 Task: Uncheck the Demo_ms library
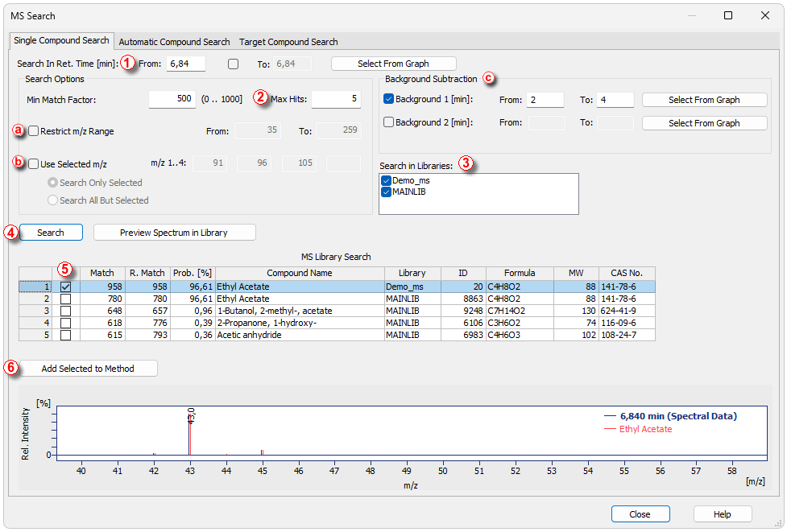tap(386, 181)
